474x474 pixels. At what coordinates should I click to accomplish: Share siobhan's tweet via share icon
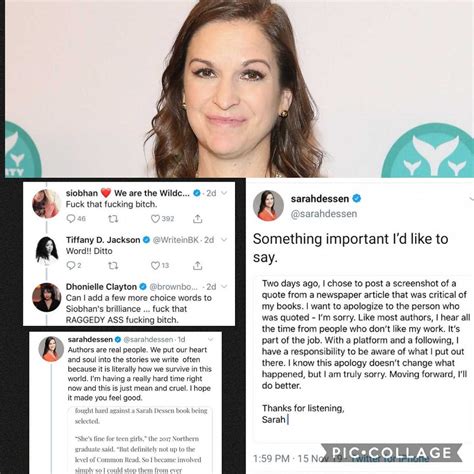[x=198, y=219]
